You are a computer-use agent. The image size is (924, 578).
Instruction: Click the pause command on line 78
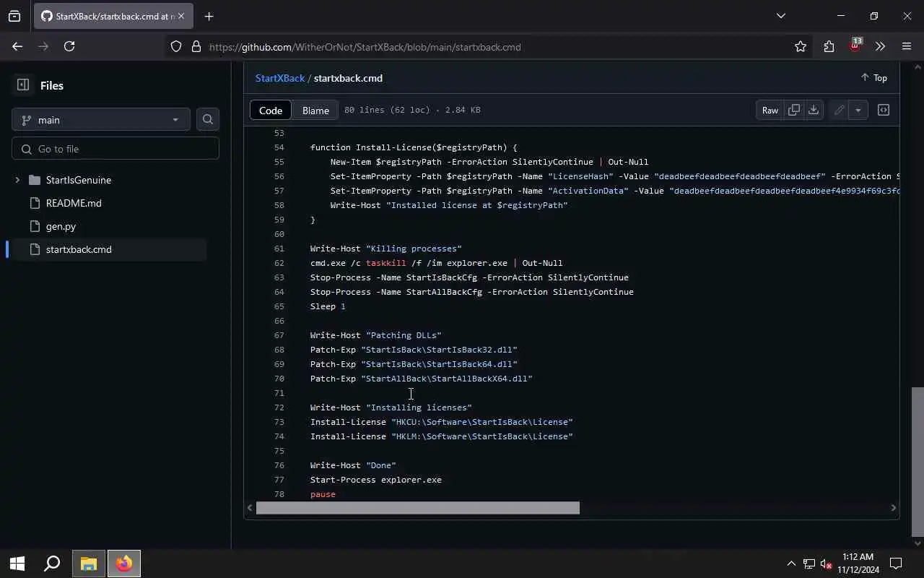(323, 494)
